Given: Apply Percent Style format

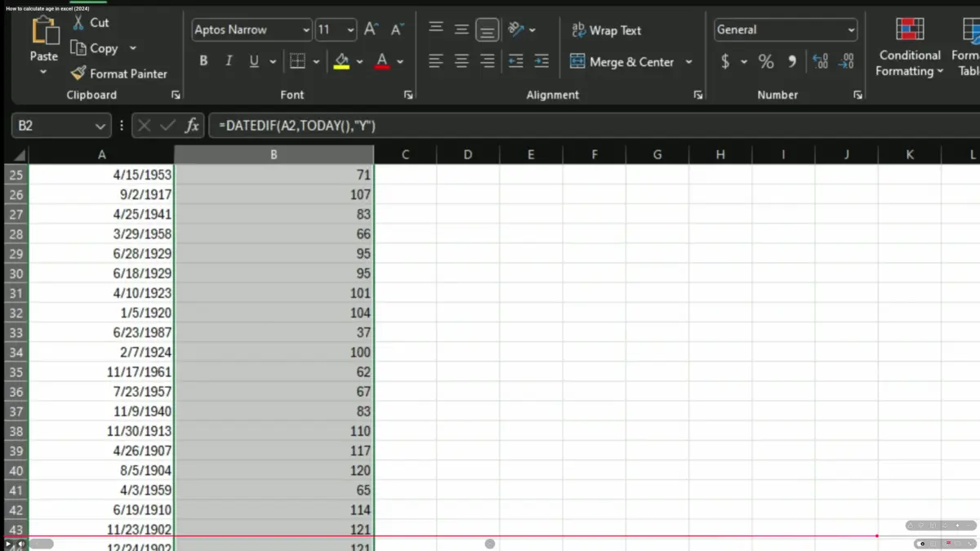Looking at the screenshot, I should click(x=766, y=61).
